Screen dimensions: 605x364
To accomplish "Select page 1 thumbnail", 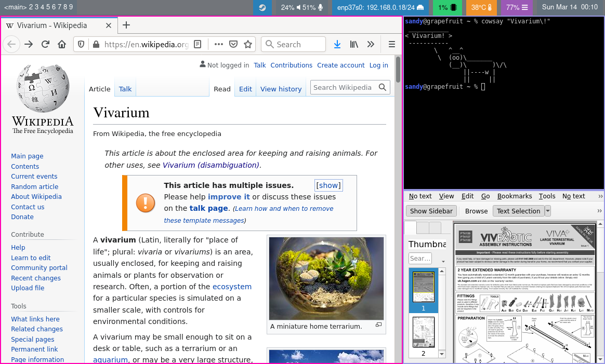I will (423, 291).
